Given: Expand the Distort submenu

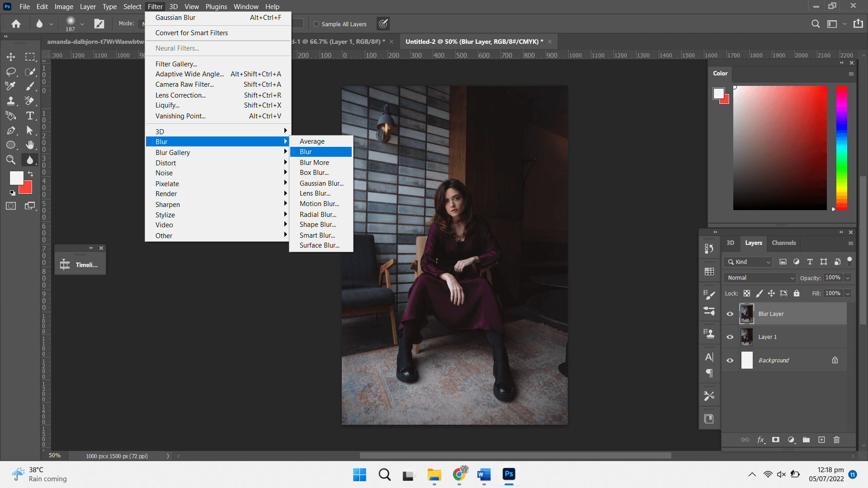Looking at the screenshot, I should pos(217,163).
